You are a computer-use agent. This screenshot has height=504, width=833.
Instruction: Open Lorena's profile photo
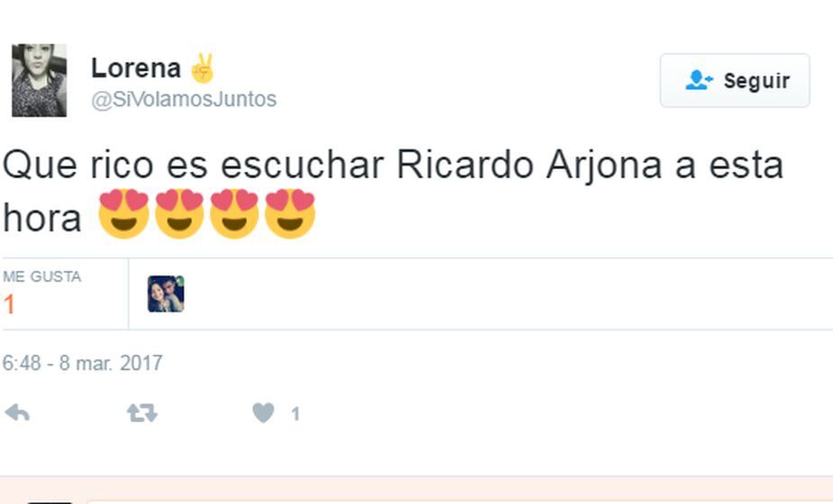click(x=40, y=80)
